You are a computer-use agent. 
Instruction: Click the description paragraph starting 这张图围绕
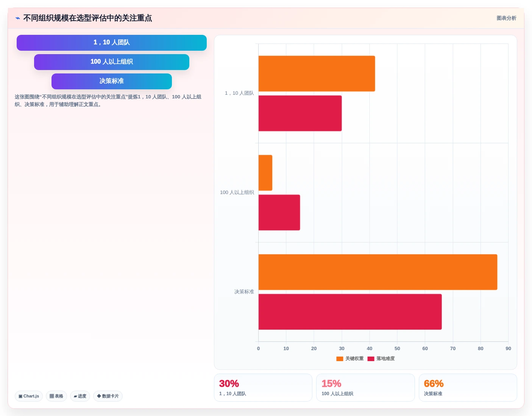108,101
